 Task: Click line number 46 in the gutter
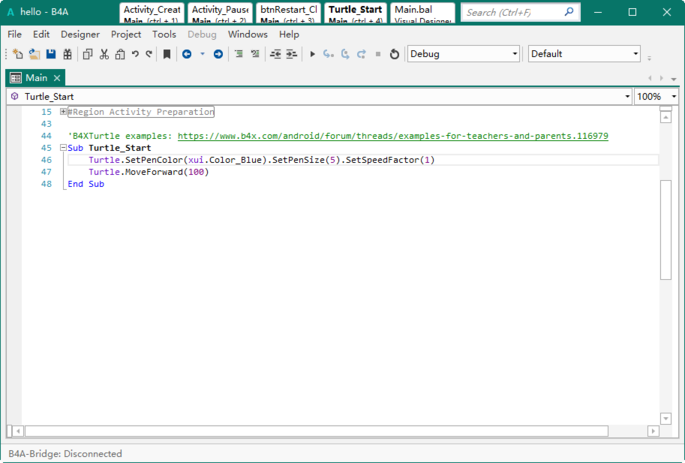[x=46, y=160]
